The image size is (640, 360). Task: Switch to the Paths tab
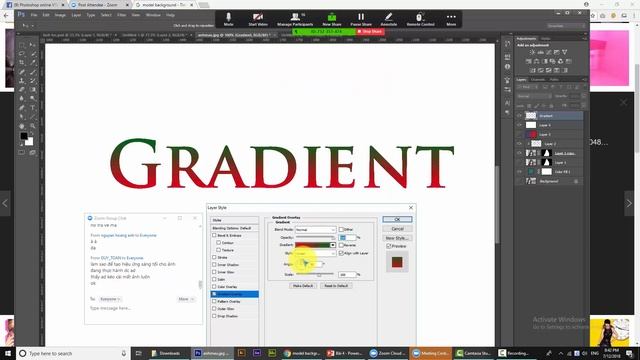tap(554, 80)
